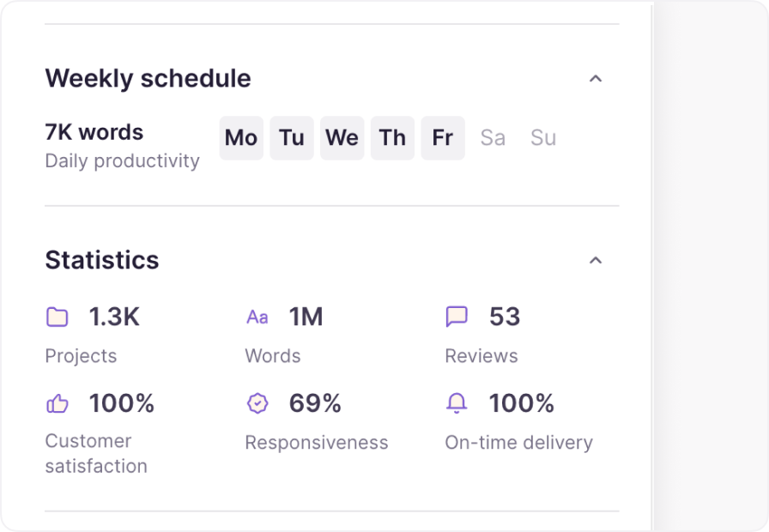769x532 pixels.
Task: Click the Responsiveness badge check icon
Action: tap(257, 403)
